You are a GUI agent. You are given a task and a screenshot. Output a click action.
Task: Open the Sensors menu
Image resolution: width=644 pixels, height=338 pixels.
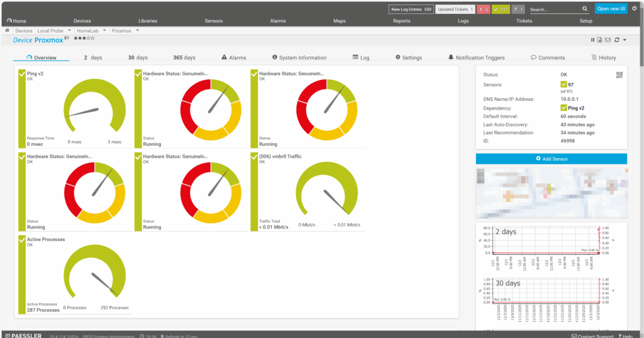[x=213, y=21]
